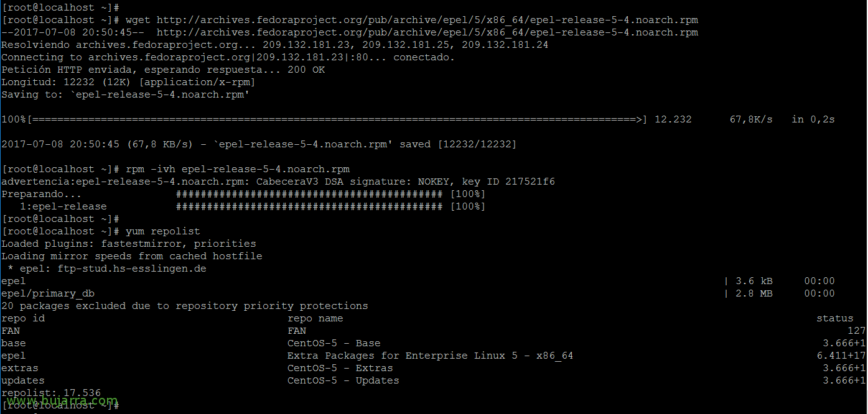Click the FAN repo status value 127
Image resolution: width=868 pixels, height=414 pixels.
[x=857, y=331]
